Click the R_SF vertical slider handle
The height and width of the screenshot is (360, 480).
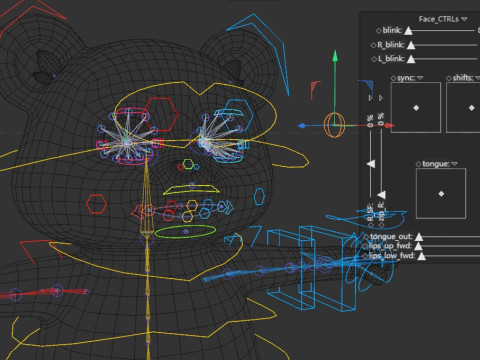pos(371,164)
